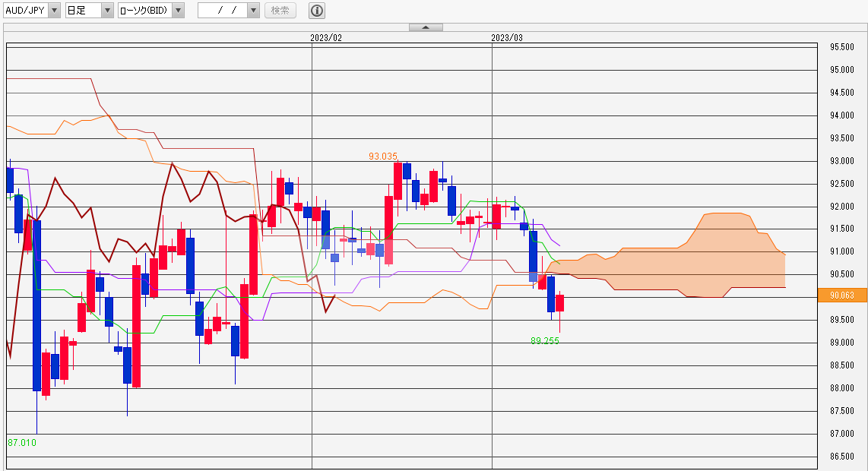Click the 91.000 price axis label

pos(842,251)
